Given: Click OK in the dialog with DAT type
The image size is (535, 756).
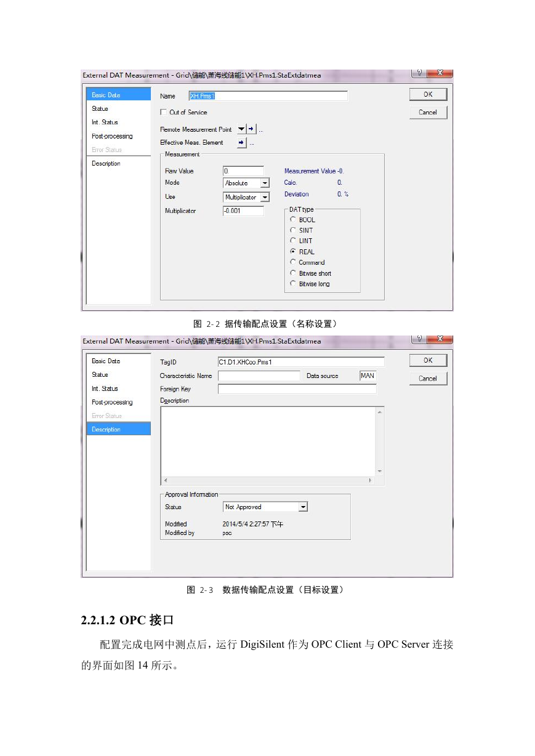Looking at the screenshot, I should pyautogui.click(x=428, y=94).
